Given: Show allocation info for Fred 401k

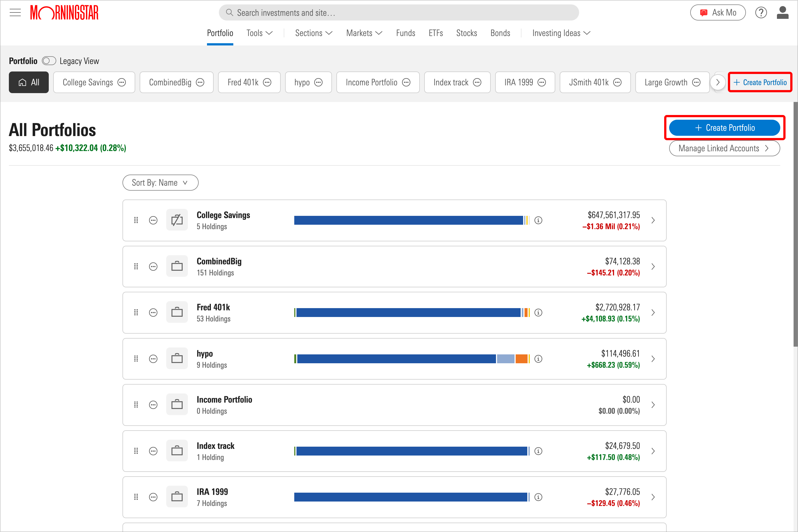Looking at the screenshot, I should pyautogui.click(x=538, y=313).
